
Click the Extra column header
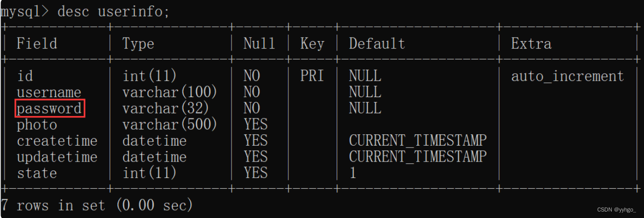tap(531, 44)
